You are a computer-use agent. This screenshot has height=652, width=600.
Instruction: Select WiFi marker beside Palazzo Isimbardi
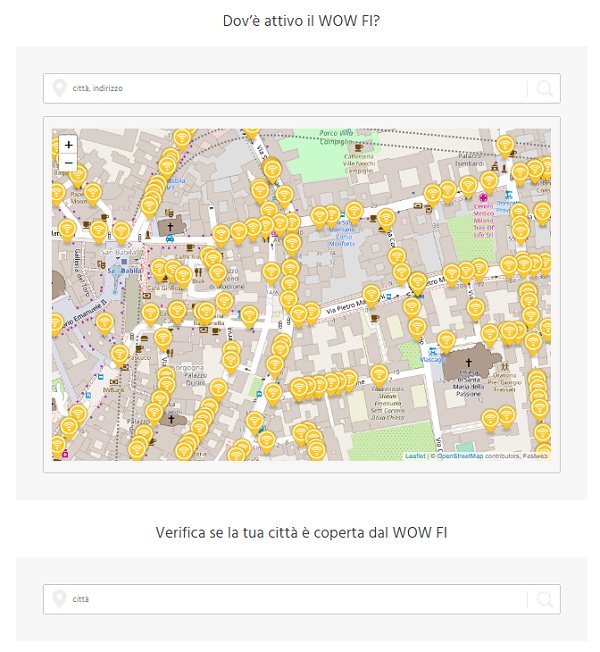coord(505,146)
